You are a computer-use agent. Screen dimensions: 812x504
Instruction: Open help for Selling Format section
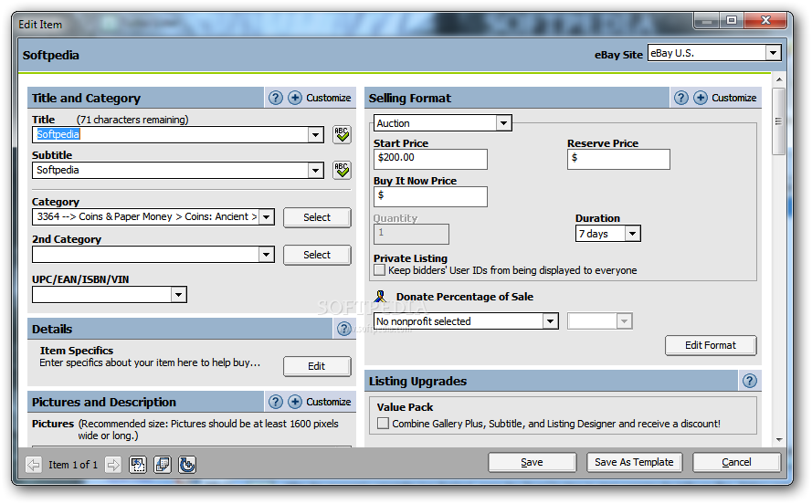681,98
